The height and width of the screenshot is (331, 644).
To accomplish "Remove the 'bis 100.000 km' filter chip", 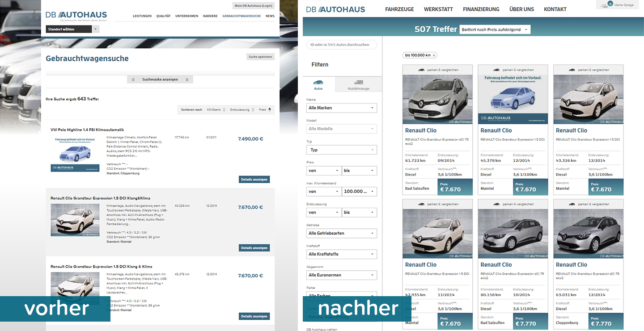I will (434, 55).
